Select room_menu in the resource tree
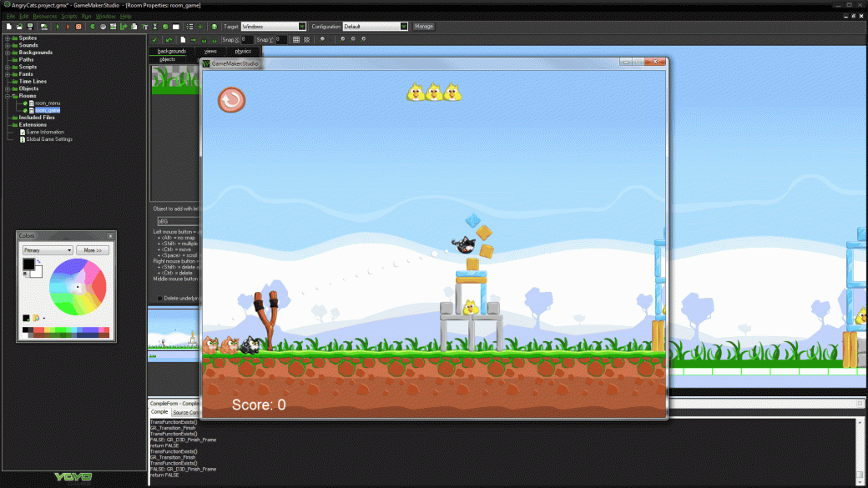 (48, 103)
